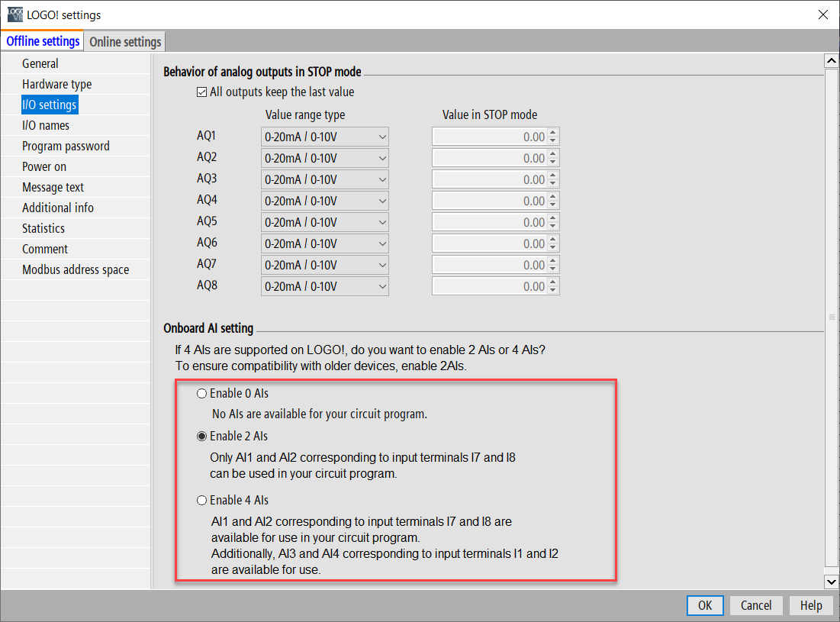840x622 pixels.
Task: Decrease AQ5 STOP mode value with down arrow
Action: 553,227
